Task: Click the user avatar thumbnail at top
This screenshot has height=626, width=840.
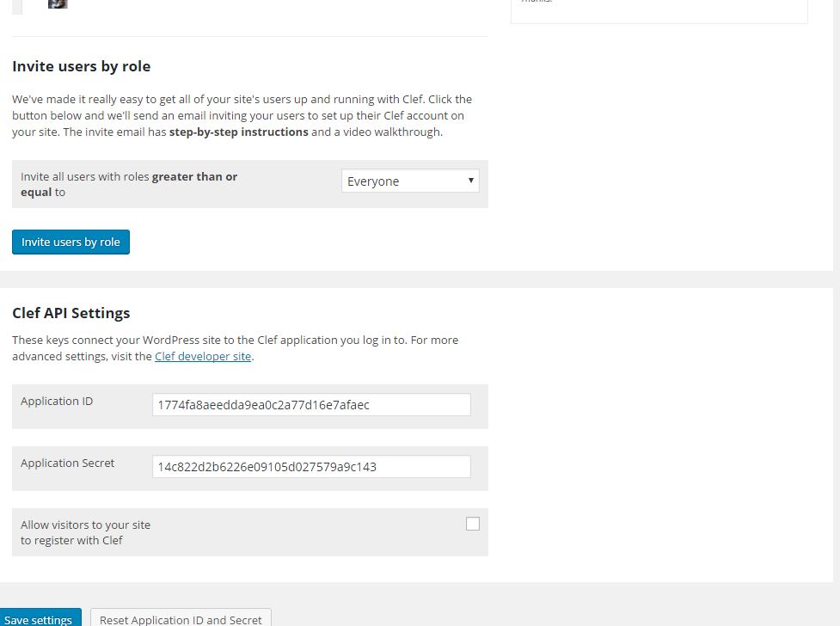Action: pyautogui.click(x=57, y=3)
